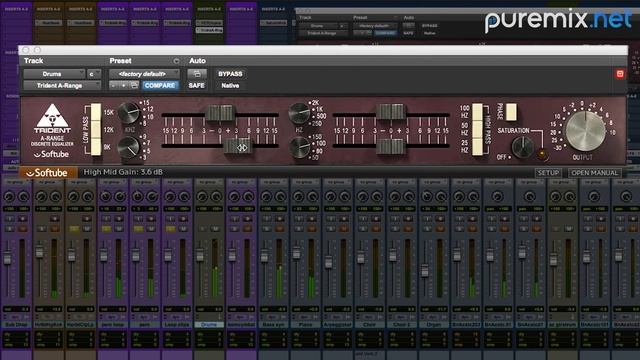The width and height of the screenshot is (640, 360).
Task: Adjust the high-mid frequency knob below kHz label
Action: 129,147
